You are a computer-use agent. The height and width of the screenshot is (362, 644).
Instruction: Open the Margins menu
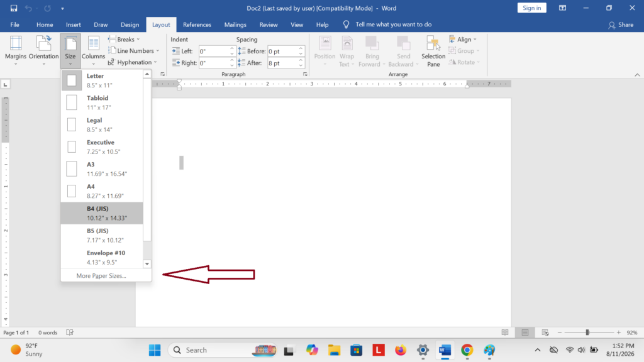click(x=16, y=50)
